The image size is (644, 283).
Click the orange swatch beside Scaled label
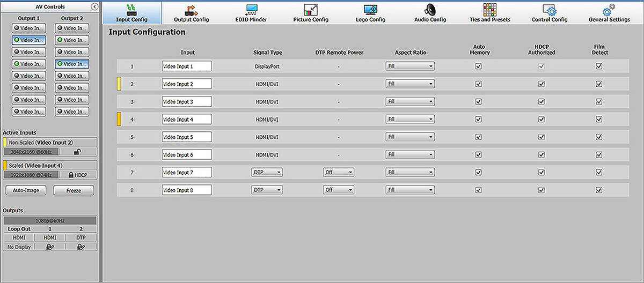tap(5, 165)
